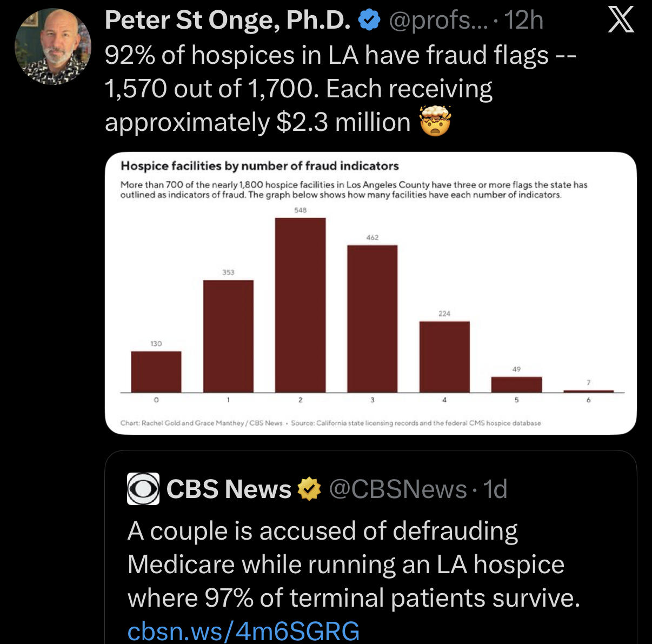Click the @profs... handle
The height and width of the screenshot is (644, 652).
(x=438, y=21)
